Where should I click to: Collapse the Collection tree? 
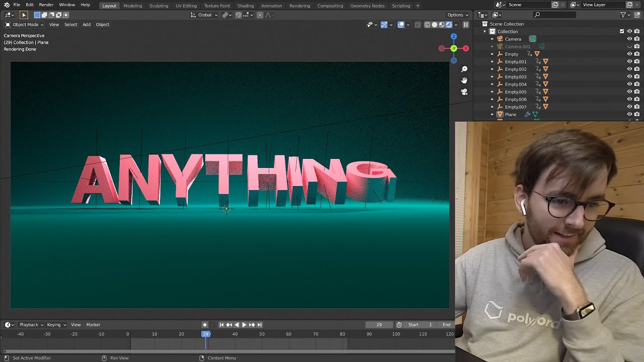[485, 32]
